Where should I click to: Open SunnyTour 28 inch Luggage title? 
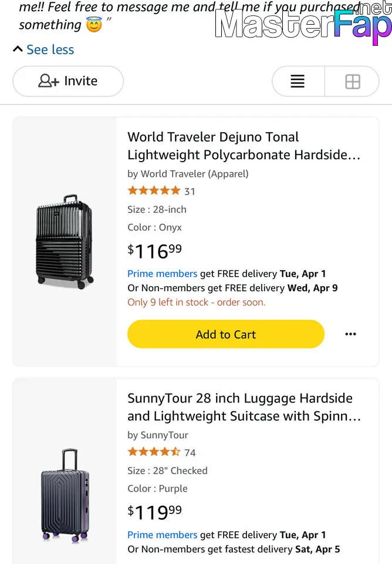pos(244,407)
